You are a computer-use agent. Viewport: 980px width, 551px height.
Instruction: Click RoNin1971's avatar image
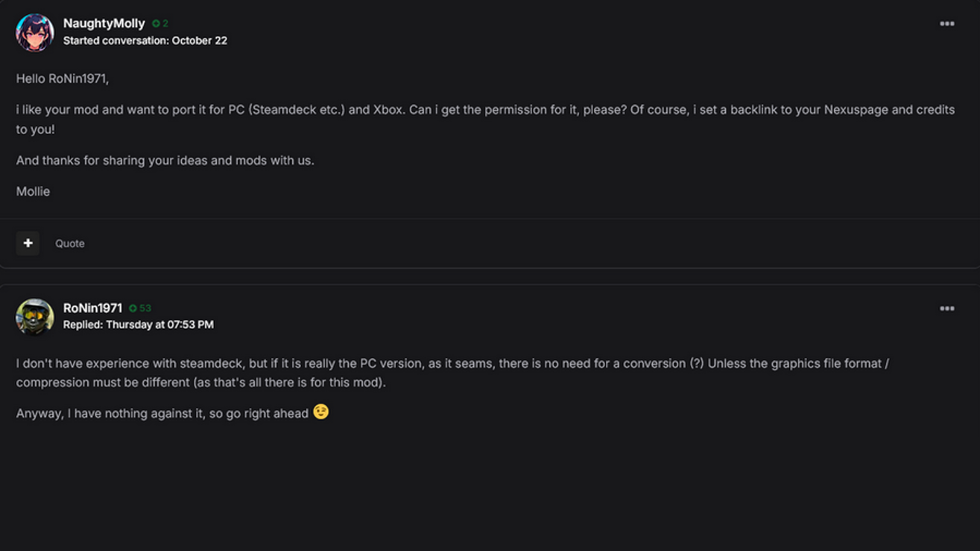35,316
